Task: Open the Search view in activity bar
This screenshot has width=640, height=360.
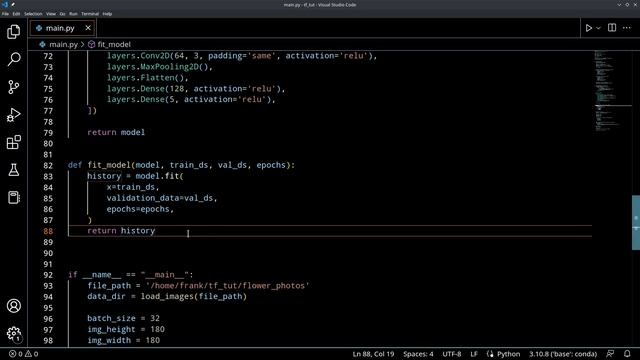Action: point(13,59)
